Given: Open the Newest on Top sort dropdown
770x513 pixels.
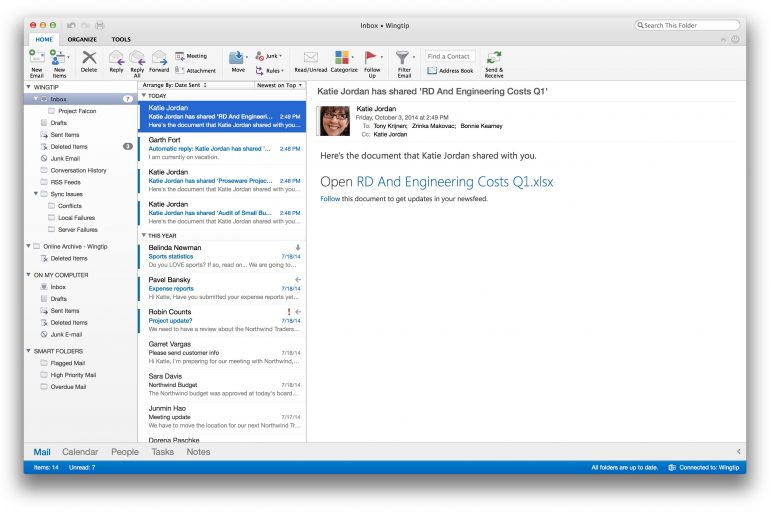Looking at the screenshot, I should tap(276, 85).
